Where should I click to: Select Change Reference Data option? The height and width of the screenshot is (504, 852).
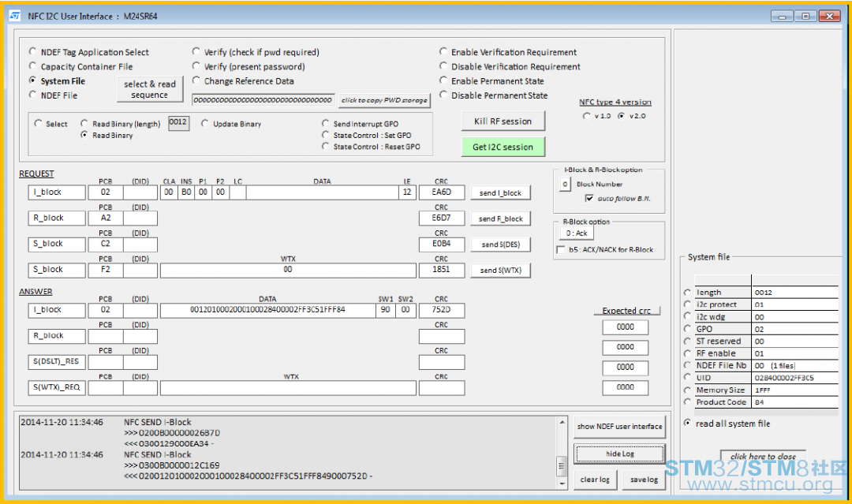coord(196,80)
